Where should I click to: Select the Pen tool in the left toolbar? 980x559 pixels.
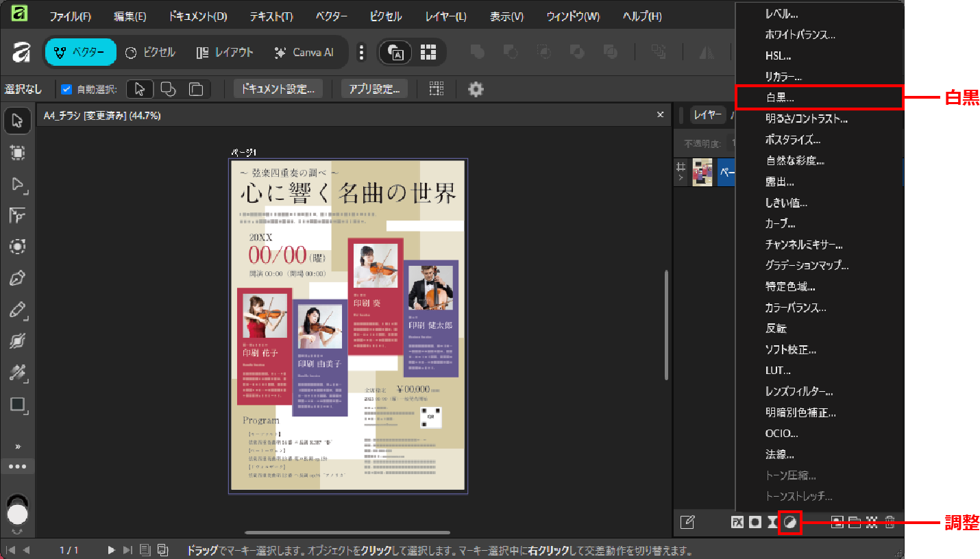tap(18, 278)
